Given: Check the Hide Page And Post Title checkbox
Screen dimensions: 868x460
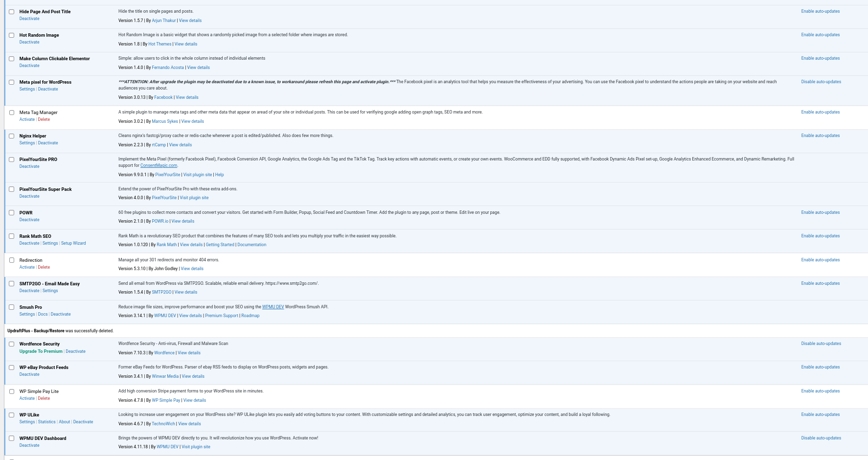Looking at the screenshot, I should [12, 12].
